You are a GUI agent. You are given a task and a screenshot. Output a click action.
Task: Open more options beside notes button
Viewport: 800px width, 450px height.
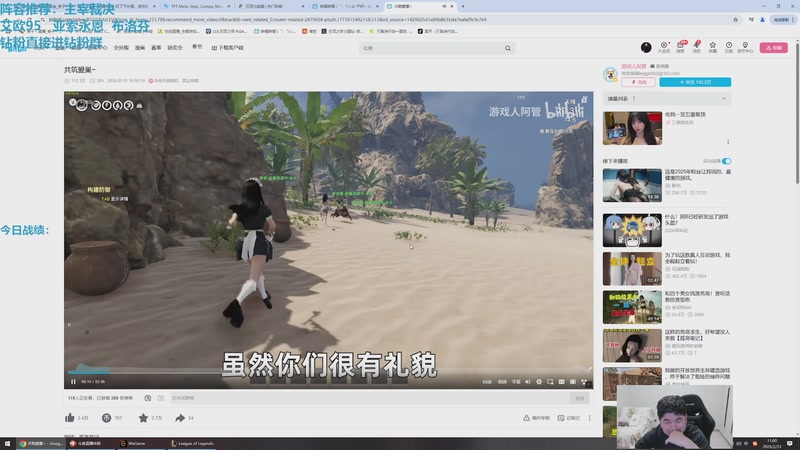pyautogui.click(x=590, y=418)
